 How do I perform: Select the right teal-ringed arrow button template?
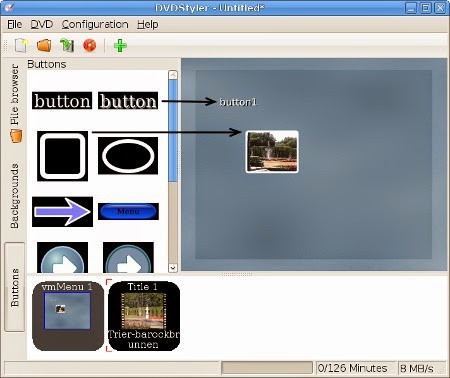coord(128,258)
